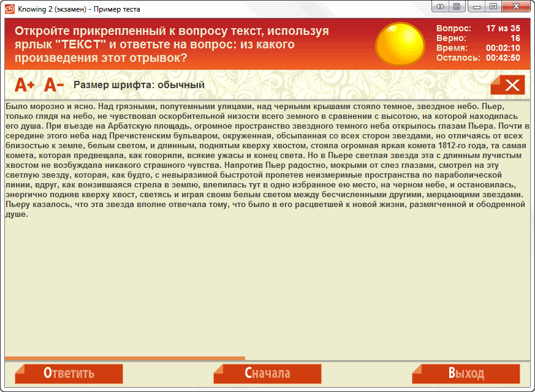
Task: Close the Knowing 2 window
Action: [516, 7]
